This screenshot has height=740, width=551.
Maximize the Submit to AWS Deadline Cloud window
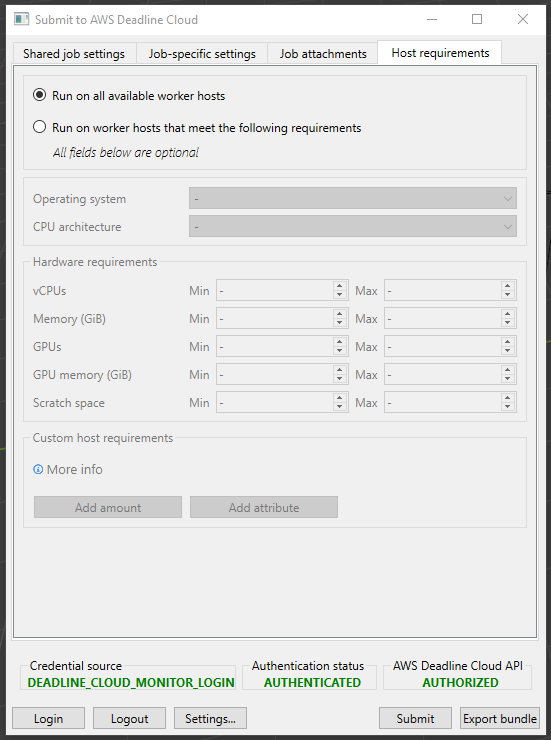[x=477, y=19]
